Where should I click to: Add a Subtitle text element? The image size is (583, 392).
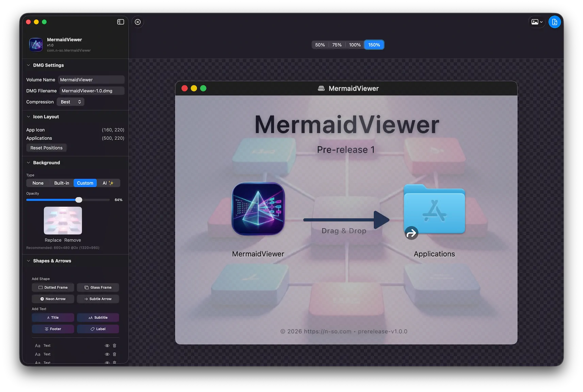pos(98,317)
